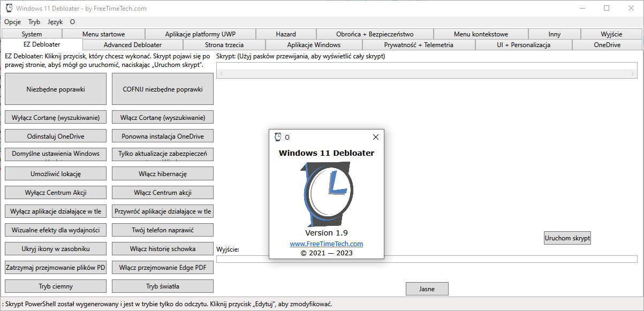Click Domyślne ustawienia Windows button
Viewport: 644px width, 311px height.
56,154
